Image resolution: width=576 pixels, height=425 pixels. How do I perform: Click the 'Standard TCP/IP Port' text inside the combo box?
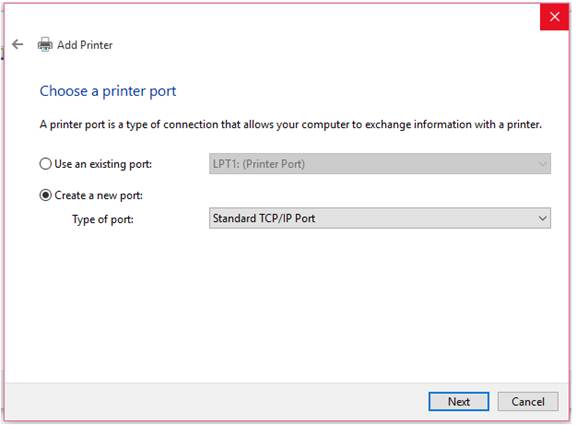(x=264, y=218)
